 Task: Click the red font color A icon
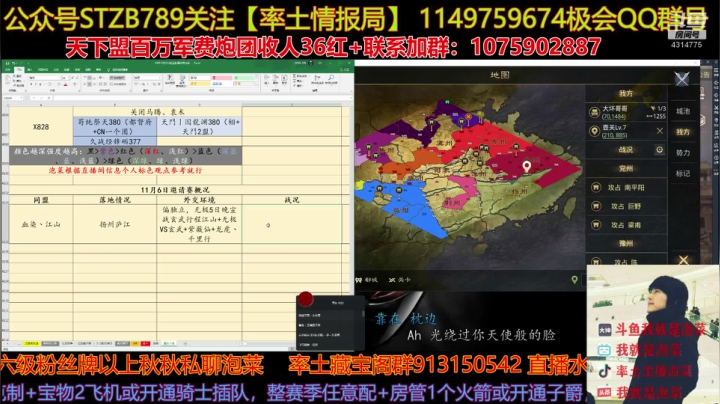(66, 84)
